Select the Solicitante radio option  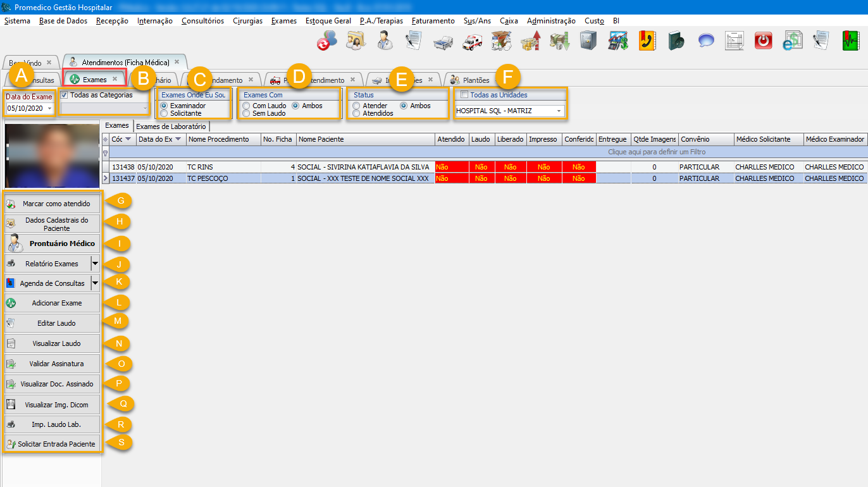click(x=164, y=113)
